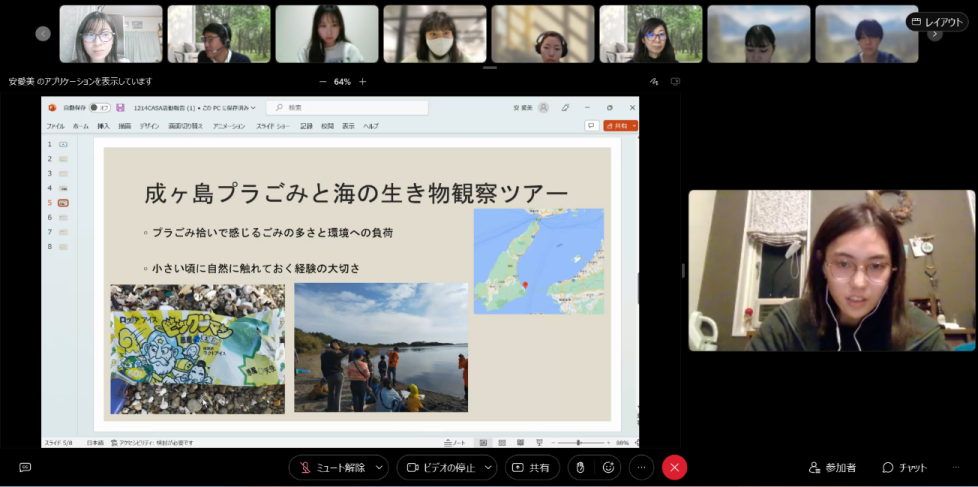Image resolution: width=978 pixels, height=487 pixels.
Task: Open panel options ellipsis beside チャット
Action: pos(956,468)
